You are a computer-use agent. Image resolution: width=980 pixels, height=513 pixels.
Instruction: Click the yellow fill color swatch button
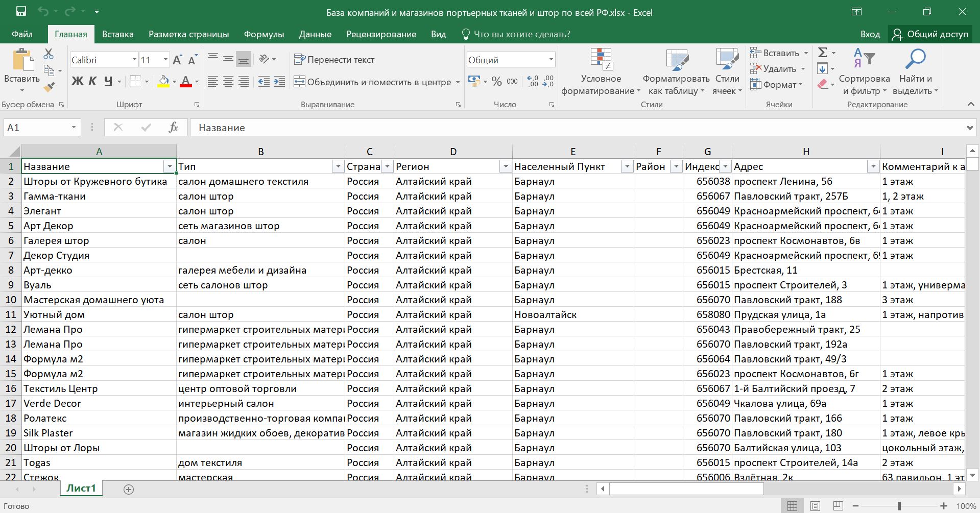tap(163, 81)
